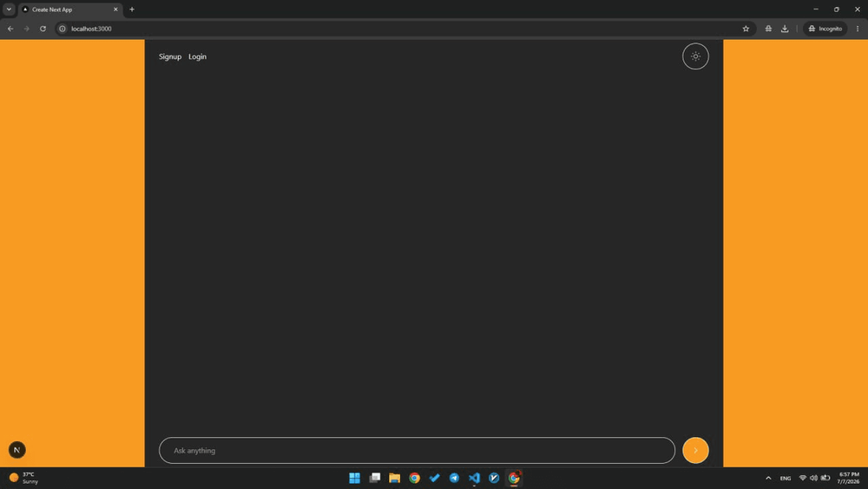Image resolution: width=868 pixels, height=489 pixels.
Task: Click the orange send arrow button
Action: tap(695, 450)
